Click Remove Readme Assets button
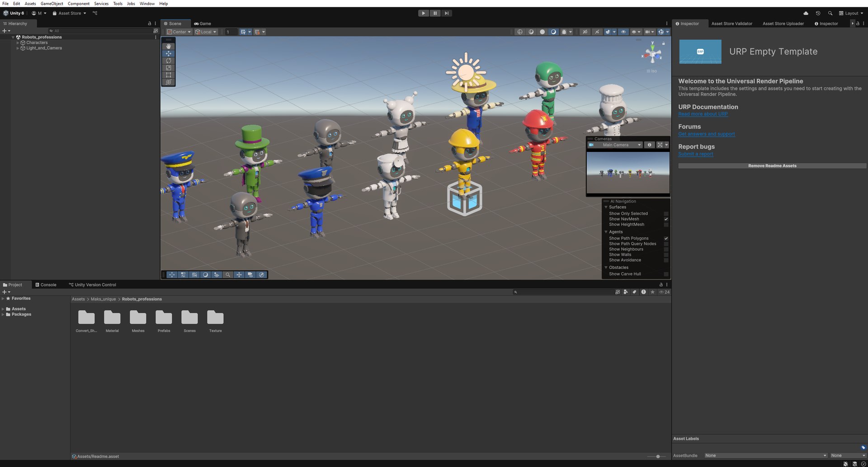 click(772, 166)
